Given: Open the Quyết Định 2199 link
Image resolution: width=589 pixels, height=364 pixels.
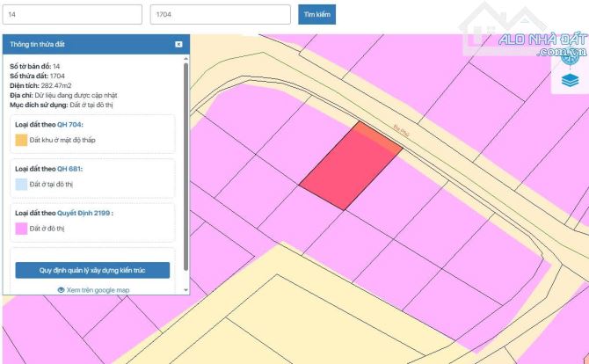Looking at the screenshot, I should 84,213.
